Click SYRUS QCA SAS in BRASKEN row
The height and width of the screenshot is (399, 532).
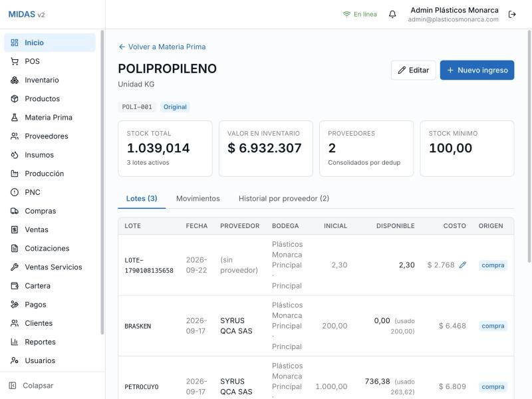236,326
